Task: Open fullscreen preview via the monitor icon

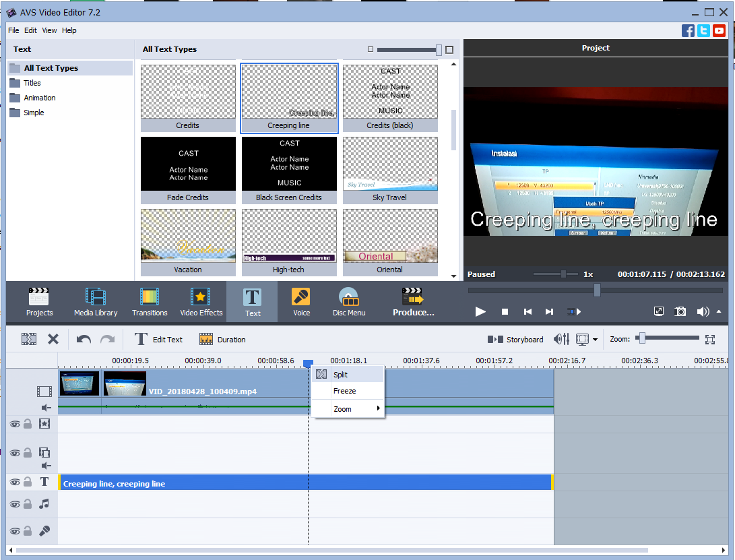Action: click(658, 311)
